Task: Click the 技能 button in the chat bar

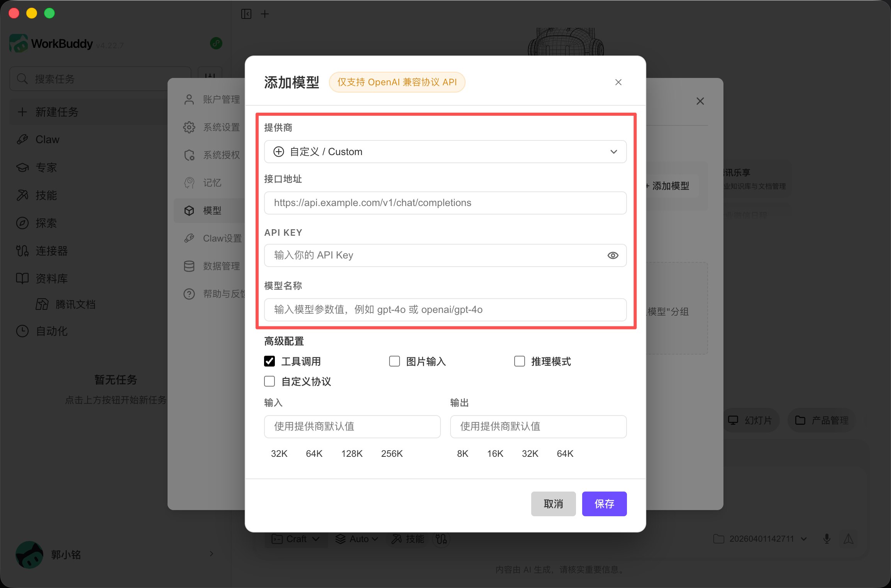Action: tap(408, 539)
